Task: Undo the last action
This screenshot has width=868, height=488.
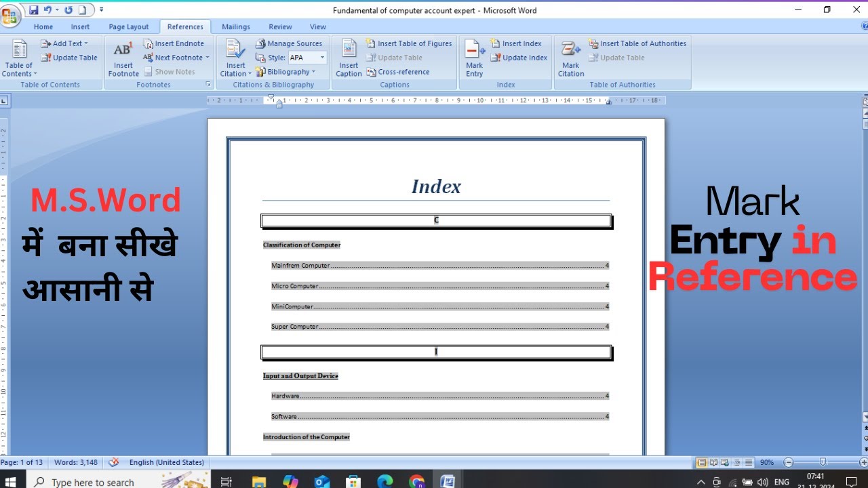Action: (x=47, y=10)
